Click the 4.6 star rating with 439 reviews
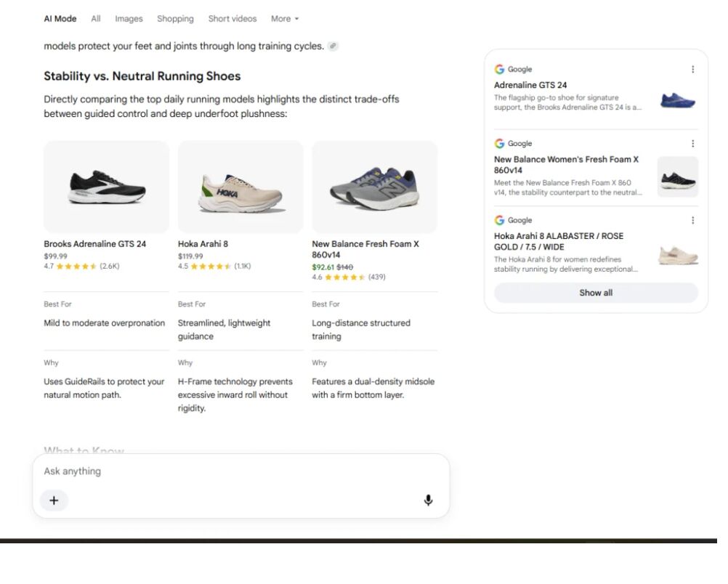Image resolution: width=728 pixels, height=584 pixels. point(348,277)
